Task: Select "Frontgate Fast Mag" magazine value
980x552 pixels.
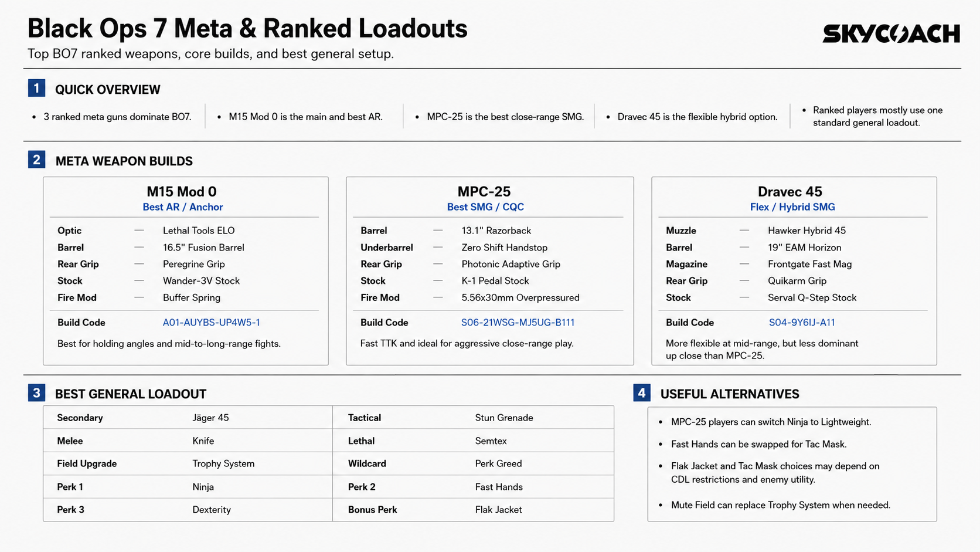Action: coord(810,264)
